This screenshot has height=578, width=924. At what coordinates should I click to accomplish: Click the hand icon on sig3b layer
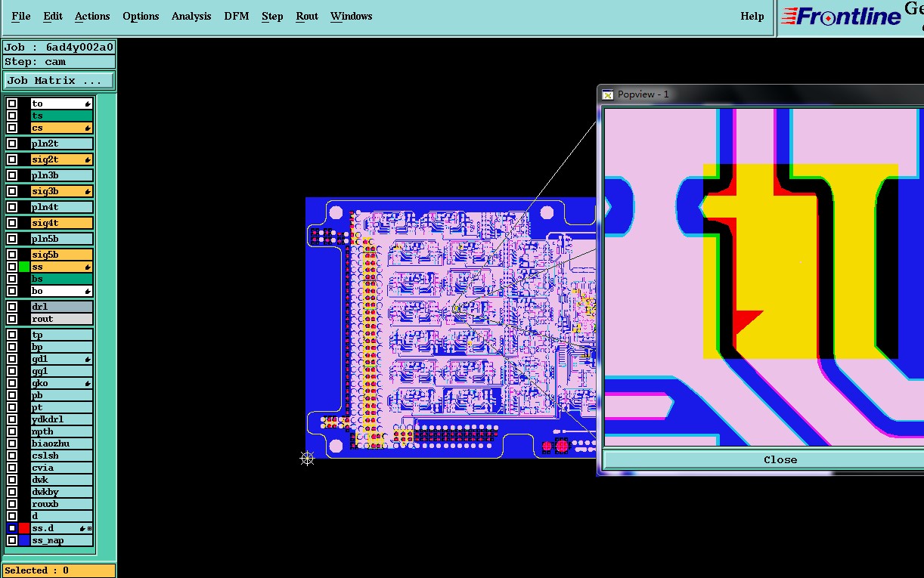88,191
